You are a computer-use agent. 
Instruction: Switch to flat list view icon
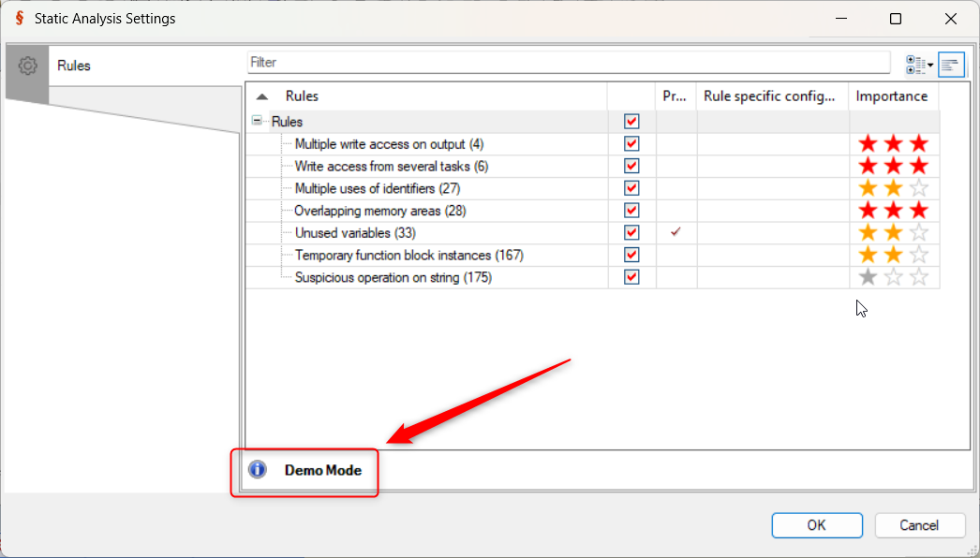pos(951,65)
